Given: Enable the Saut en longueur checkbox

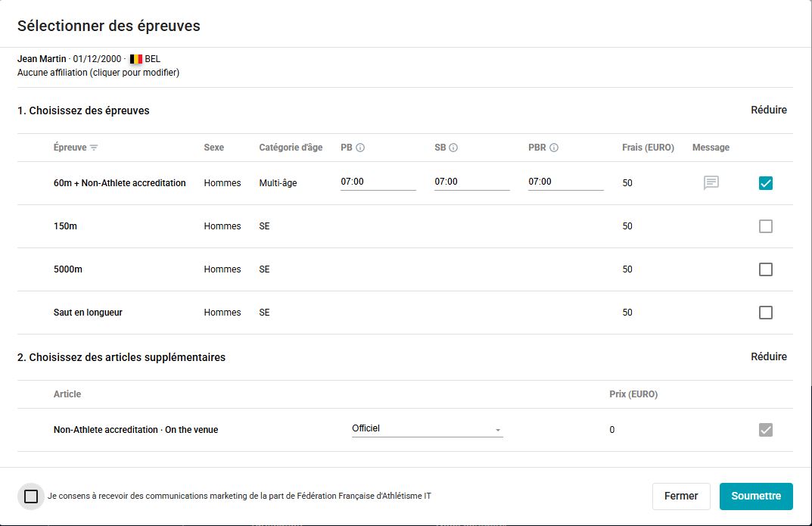Looking at the screenshot, I should [765, 313].
